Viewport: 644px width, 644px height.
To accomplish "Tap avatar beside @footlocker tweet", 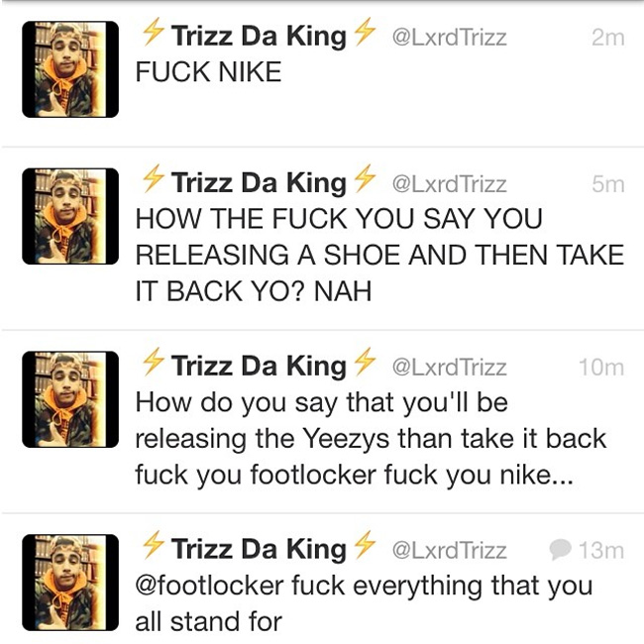I will click(70, 583).
